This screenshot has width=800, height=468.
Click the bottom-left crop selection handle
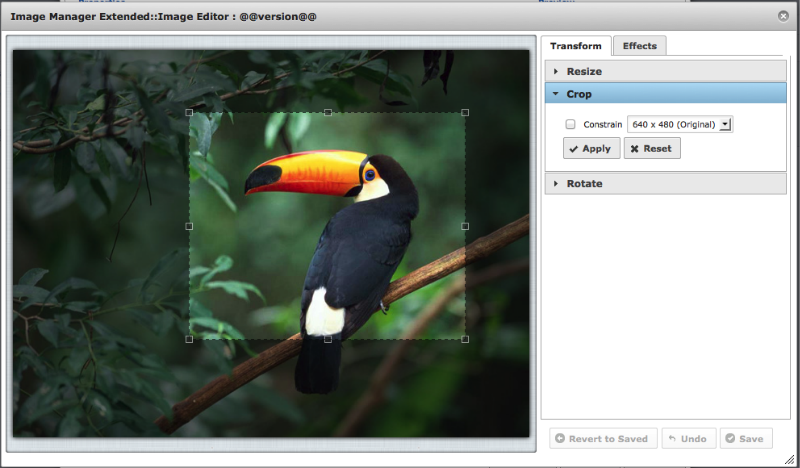190,339
